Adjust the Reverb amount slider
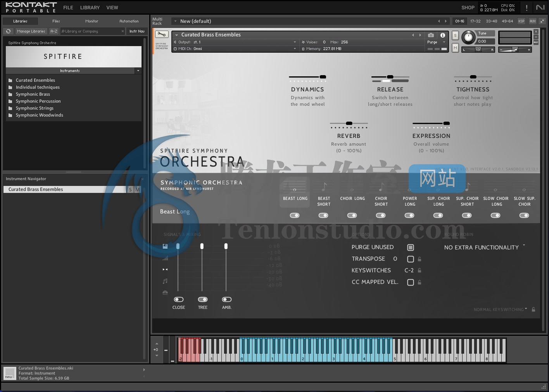 349,123
